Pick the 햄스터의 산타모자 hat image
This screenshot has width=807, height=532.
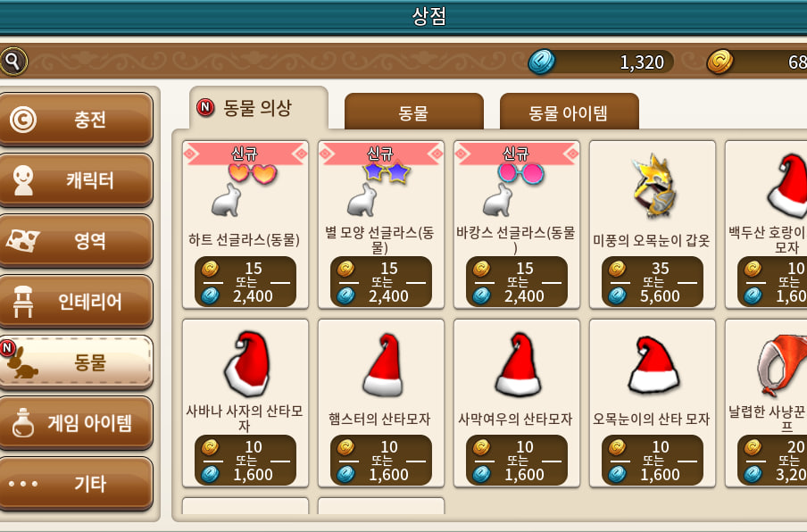tap(382, 365)
